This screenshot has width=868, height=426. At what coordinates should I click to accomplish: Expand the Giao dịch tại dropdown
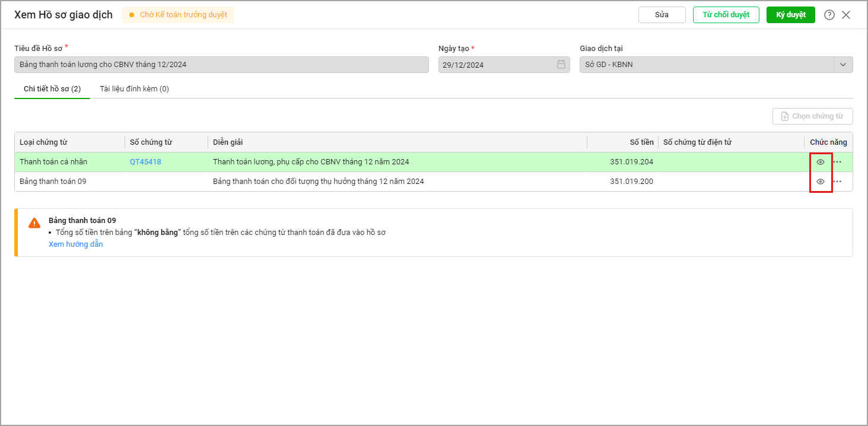click(842, 65)
